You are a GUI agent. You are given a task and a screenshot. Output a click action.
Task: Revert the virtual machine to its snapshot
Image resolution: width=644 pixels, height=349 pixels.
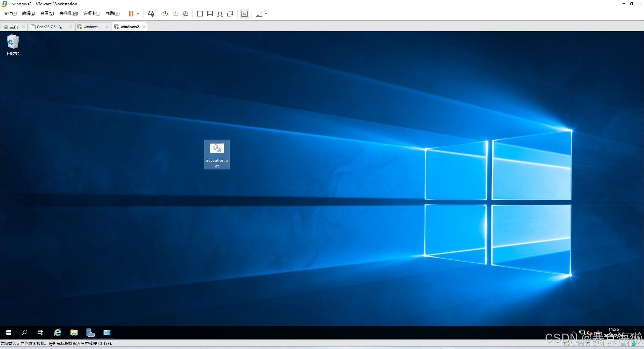(x=175, y=14)
